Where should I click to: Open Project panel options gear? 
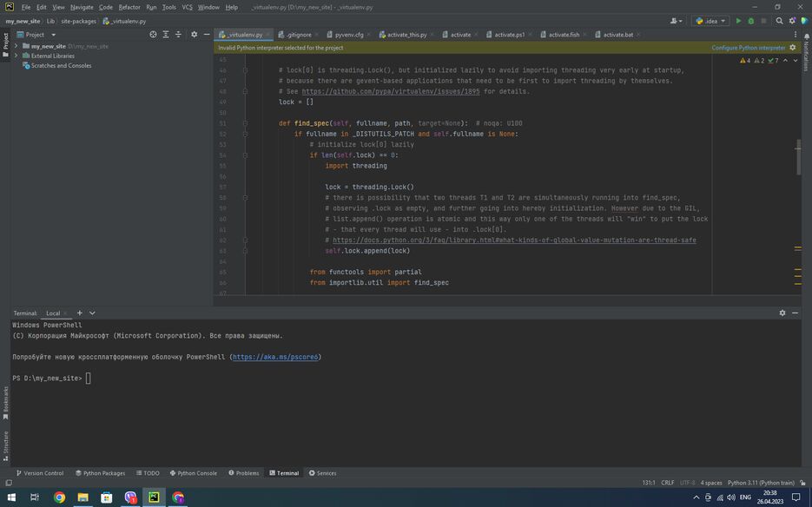point(195,34)
